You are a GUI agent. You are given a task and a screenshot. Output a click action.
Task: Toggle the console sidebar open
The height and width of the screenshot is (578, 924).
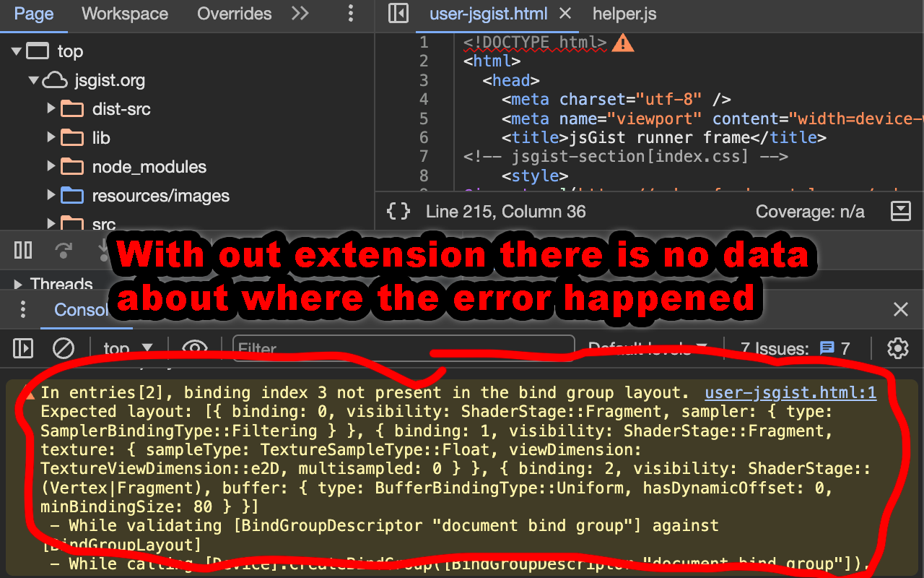tap(22, 348)
